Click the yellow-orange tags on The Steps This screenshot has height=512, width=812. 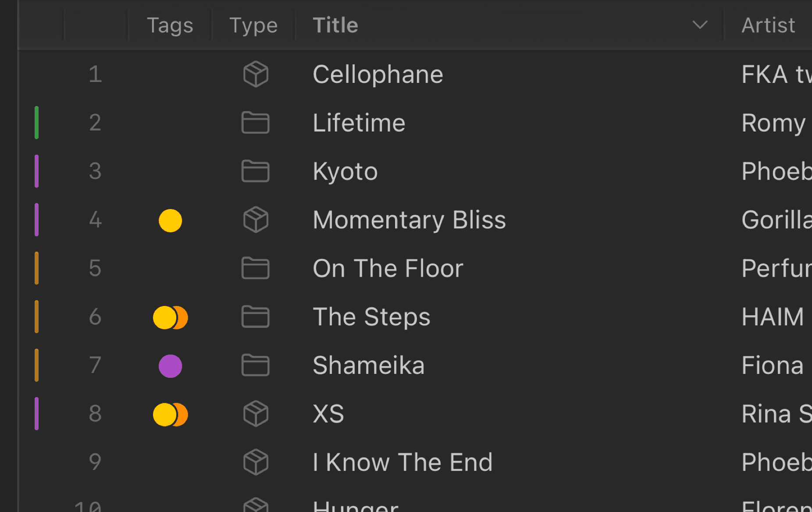click(170, 318)
